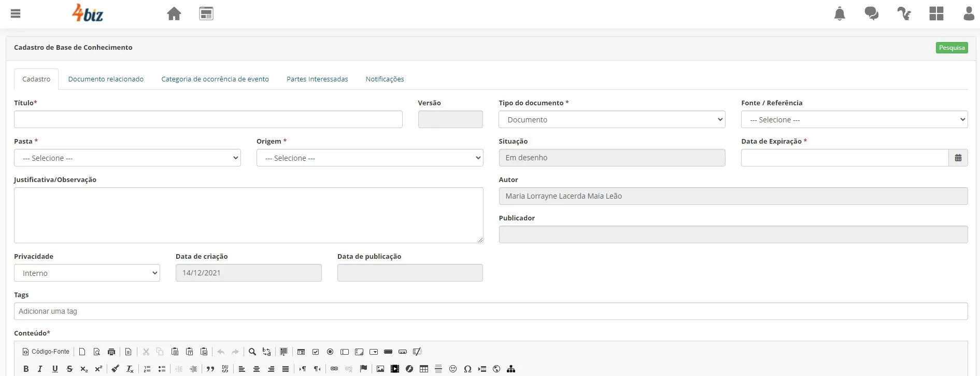Insert selection field form icon

[x=374, y=352]
